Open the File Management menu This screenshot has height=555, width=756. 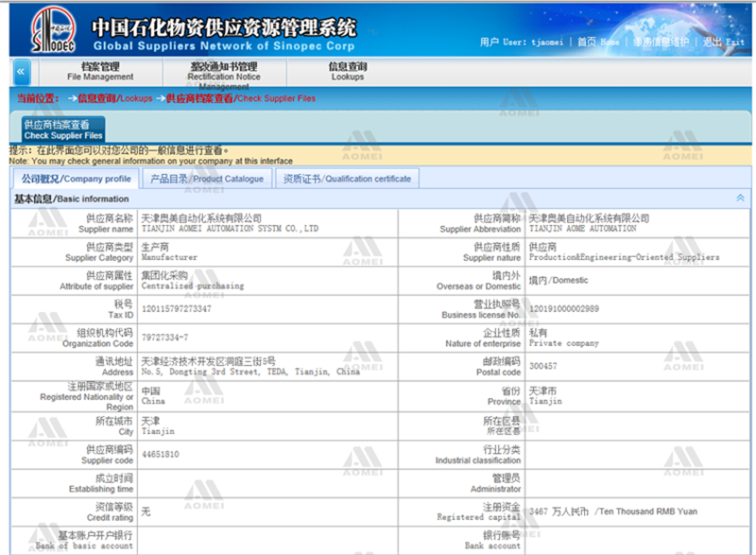100,71
